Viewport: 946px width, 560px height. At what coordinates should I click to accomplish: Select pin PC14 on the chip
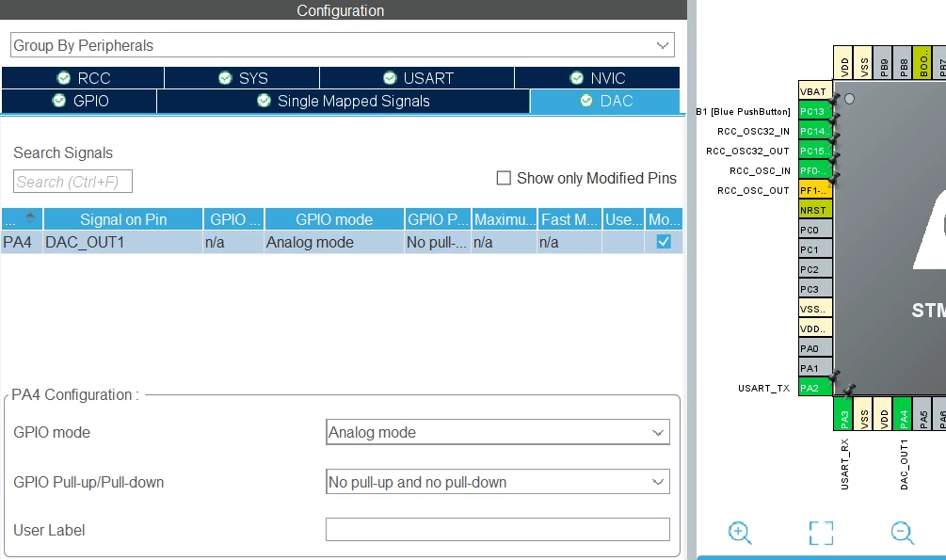[815, 131]
